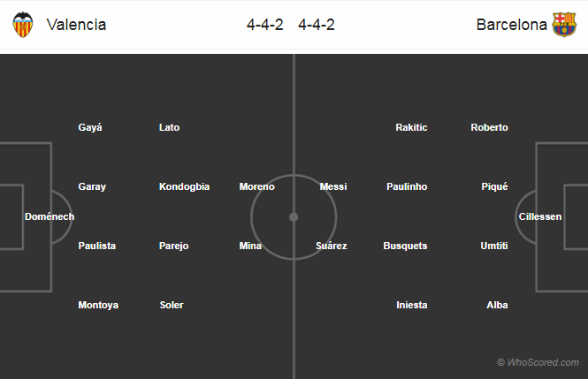The height and width of the screenshot is (379, 588).
Task: Click Piqué in Barcelona's defense
Action: pos(494,187)
